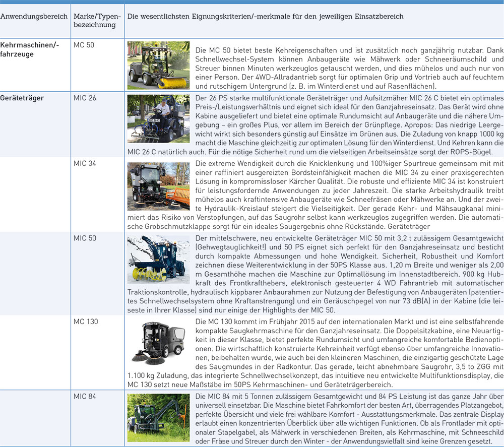The height and width of the screenshot is (447, 504).
Task: Click the MC 50 sweeper machine photo
Action: [x=158, y=65]
